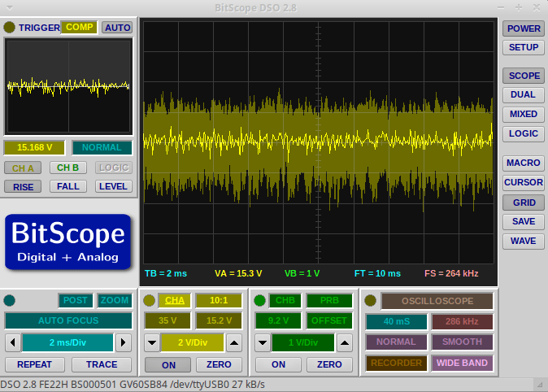This screenshot has height=392, width=548.
Task: Switch to DUAL mode
Action: (x=524, y=95)
